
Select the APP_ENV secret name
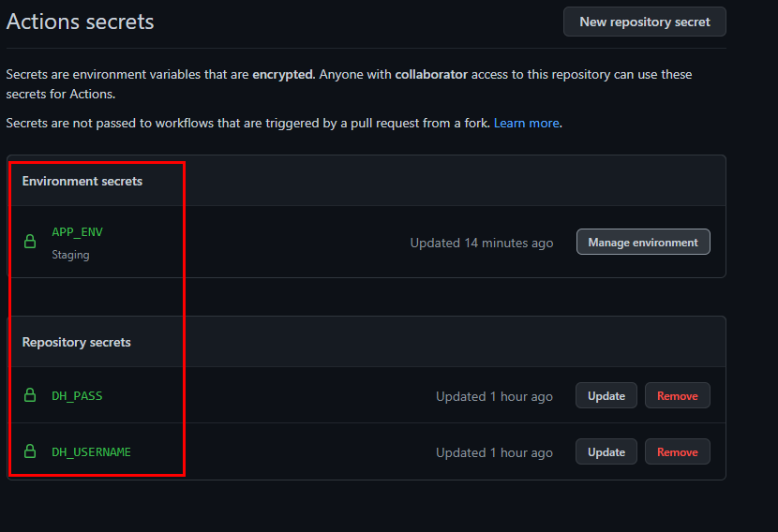78,232
